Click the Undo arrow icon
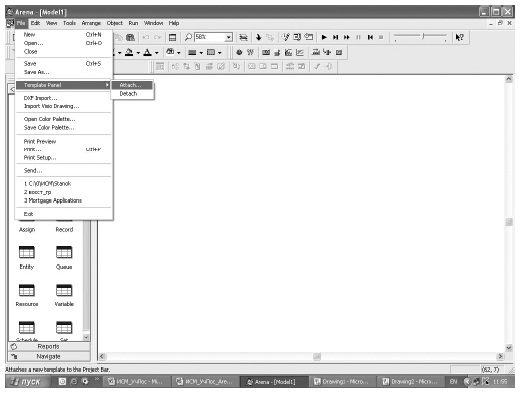Viewport: 521px width, 398px height. pos(146,37)
